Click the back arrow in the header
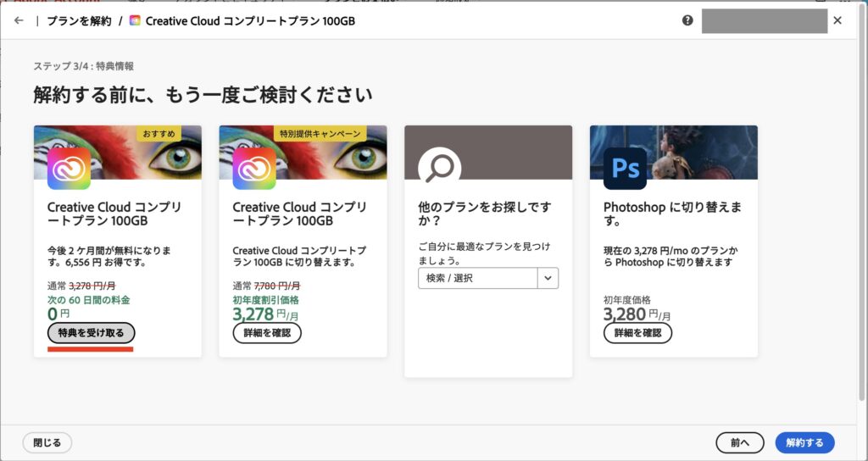Screen dimensions: 868x461 tap(19, 20)
